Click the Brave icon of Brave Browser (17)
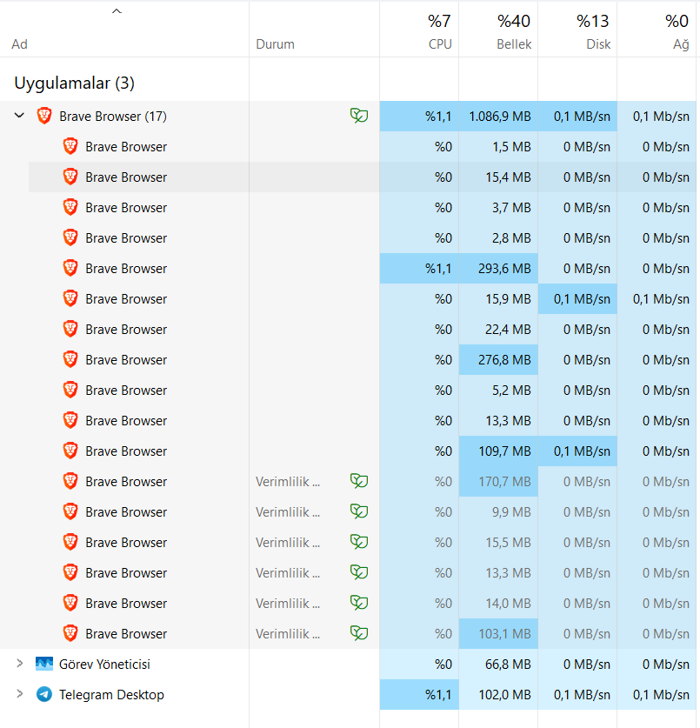The image size is (700, 728). 44,116
